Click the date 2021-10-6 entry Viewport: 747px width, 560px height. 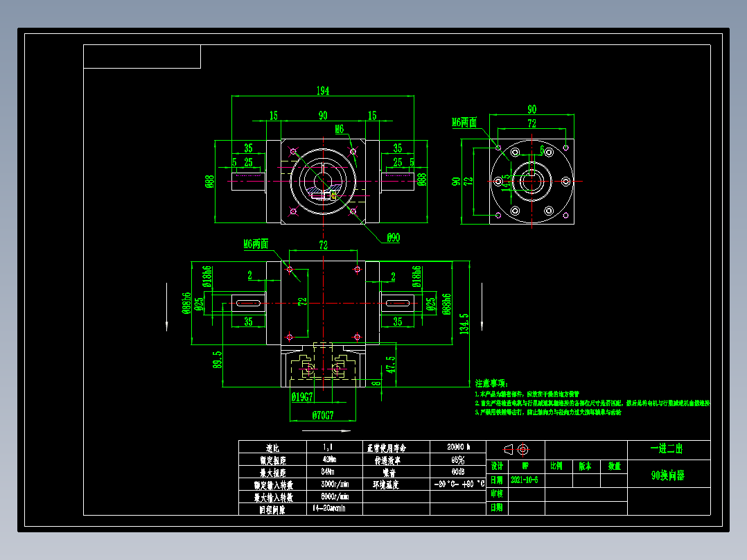coord(523,480)
